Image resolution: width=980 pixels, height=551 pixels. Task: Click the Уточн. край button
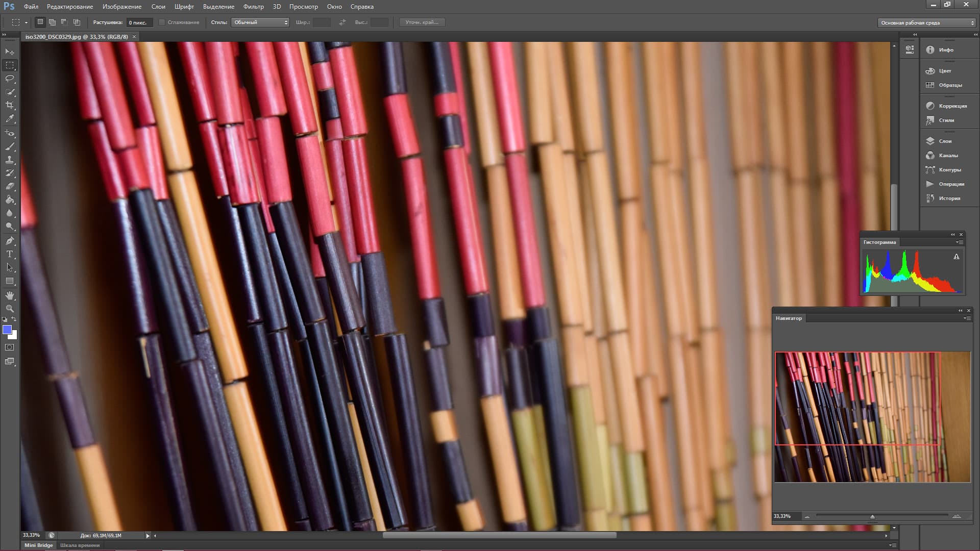pos(422,22)
